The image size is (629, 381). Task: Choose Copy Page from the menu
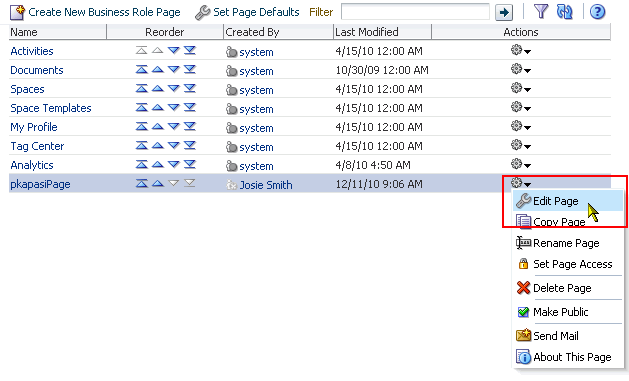(568, 221)
